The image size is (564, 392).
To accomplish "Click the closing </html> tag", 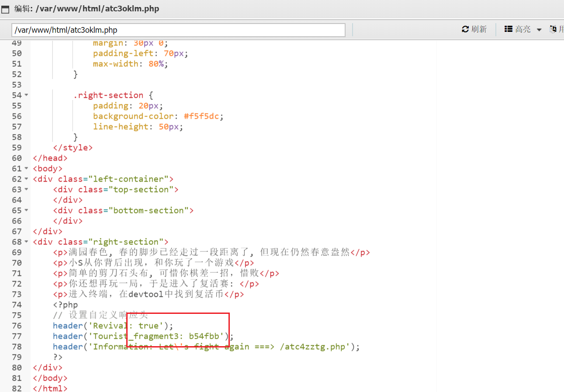I will [50, 388].
